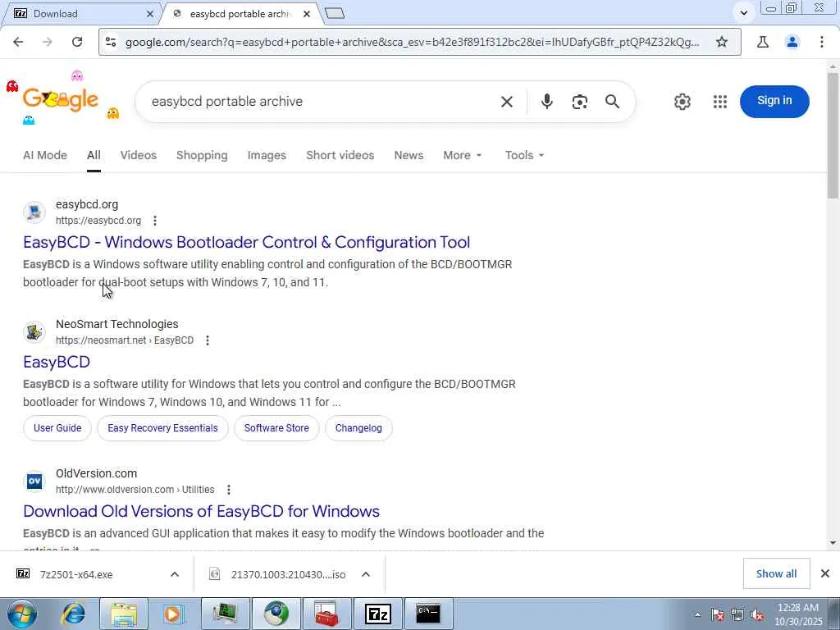
Task: Open Download Old Versions of EasyBCD link
Action: [202, 511]
